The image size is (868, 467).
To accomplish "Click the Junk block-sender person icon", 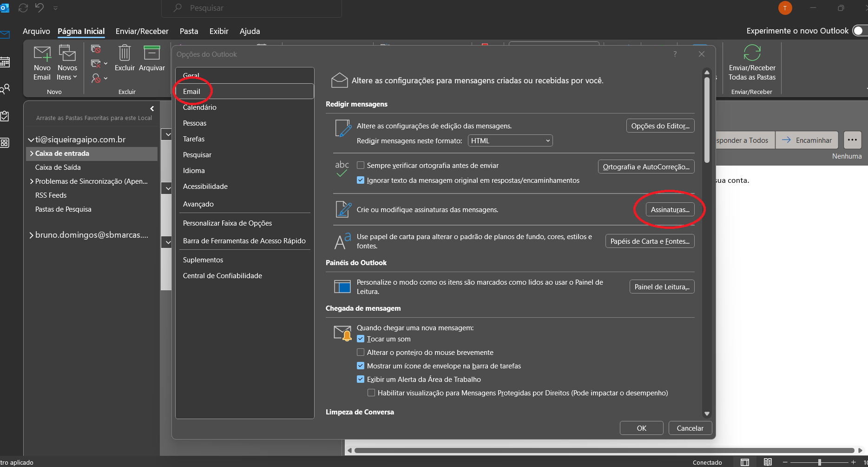I will (96, 78).
